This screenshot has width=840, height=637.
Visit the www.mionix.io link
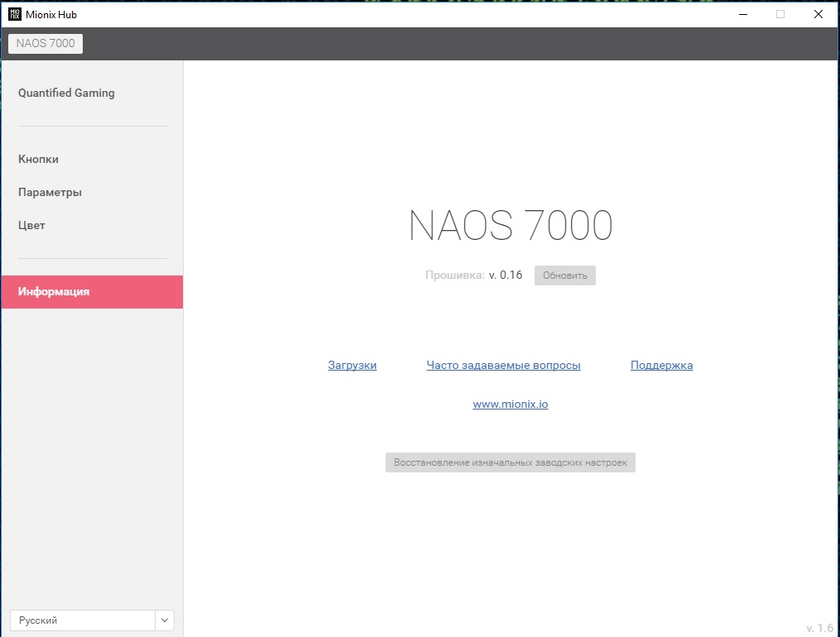coord(510,405)
